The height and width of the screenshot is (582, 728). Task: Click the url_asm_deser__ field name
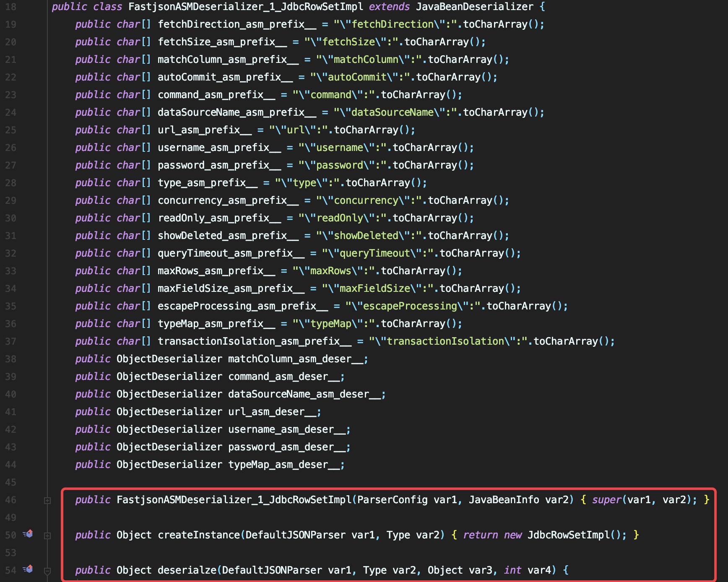click(x=272, y=412)
